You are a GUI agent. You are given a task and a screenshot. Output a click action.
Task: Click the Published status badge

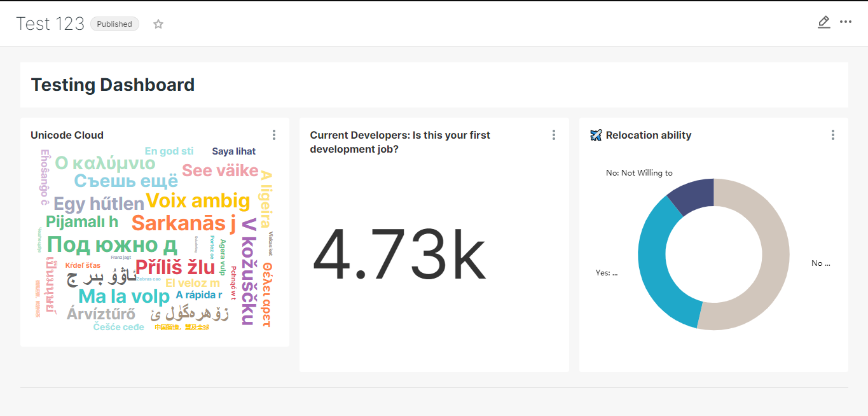click(114, 24)
